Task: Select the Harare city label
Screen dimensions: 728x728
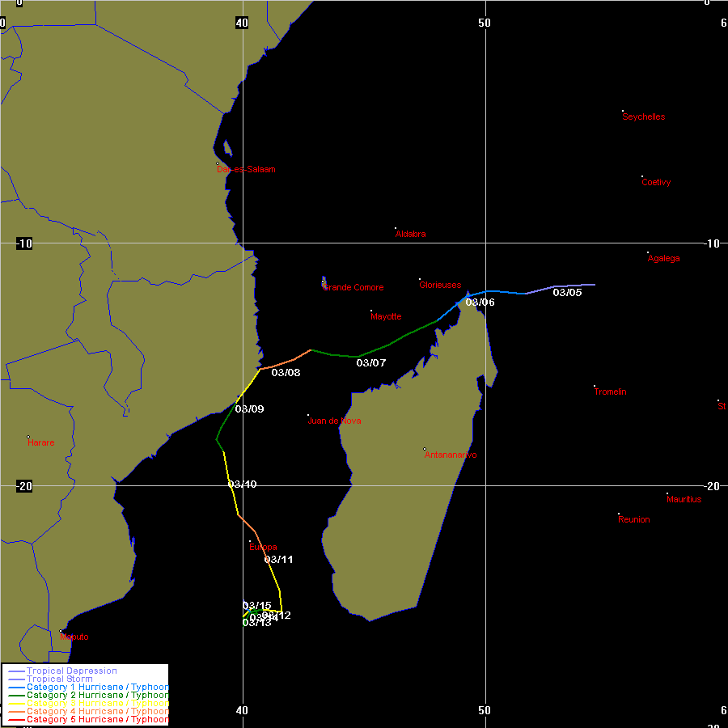Action: pos(41,442)
